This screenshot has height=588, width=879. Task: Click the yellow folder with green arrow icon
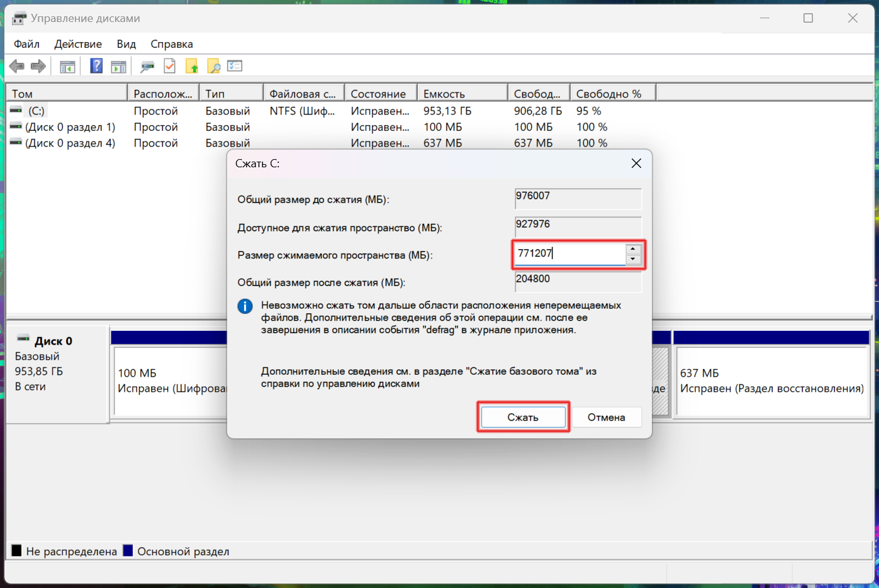tap(192, 66)
